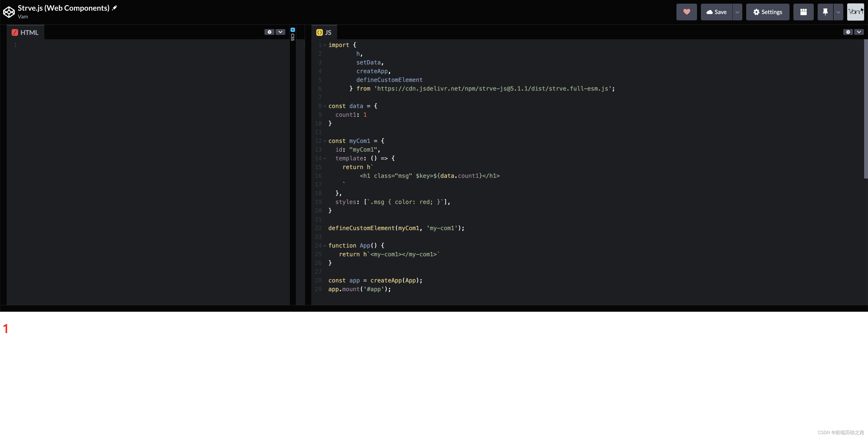
Task: Pin this pen with pin icon
Action: click(825, 12)
